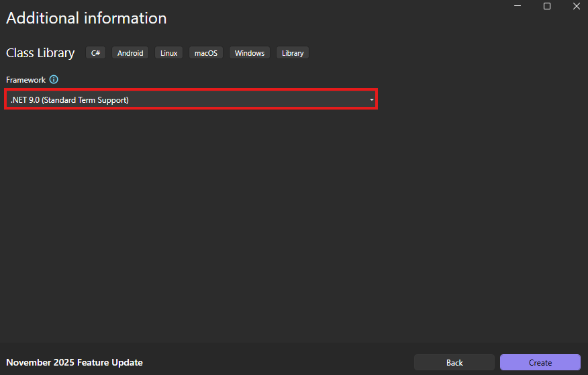Close the Additional information dialog
The width and height of the screenshot is (588, 375).
coord(577,6)
